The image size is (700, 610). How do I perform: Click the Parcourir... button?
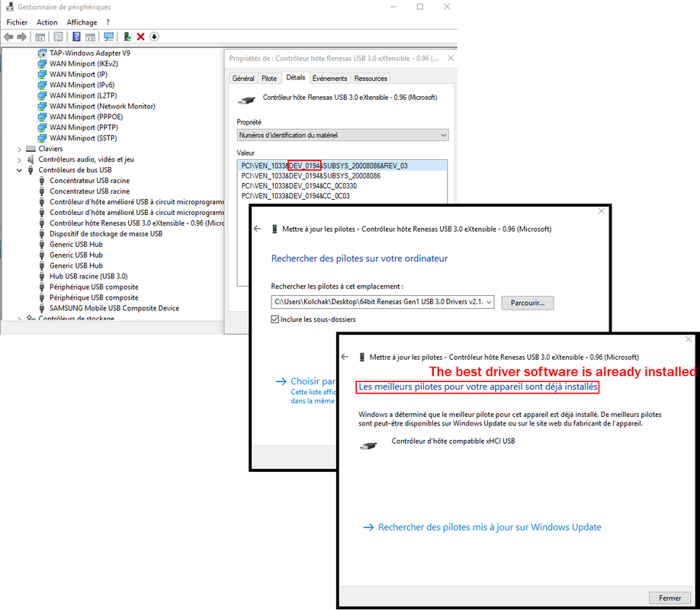click(527, 303)
